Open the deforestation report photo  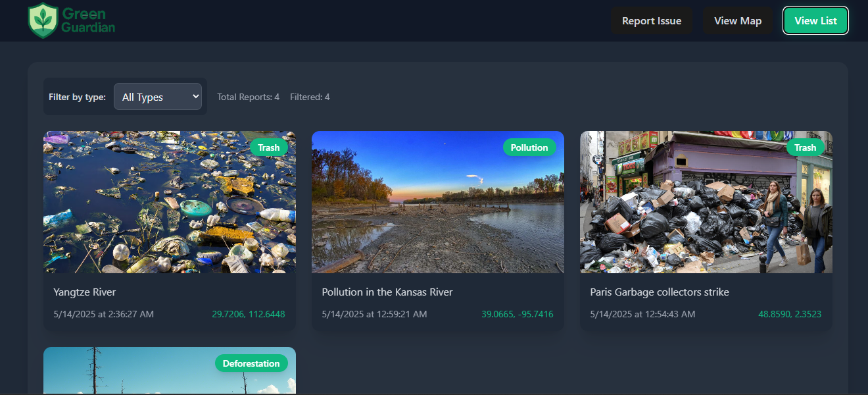[x=170, y=371]
